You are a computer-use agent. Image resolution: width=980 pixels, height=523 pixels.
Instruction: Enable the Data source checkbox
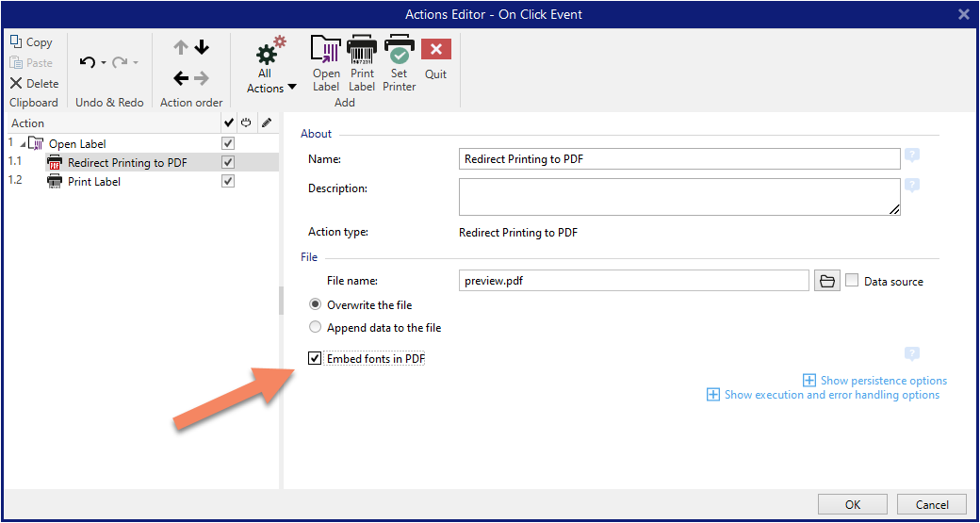coord(851,281)
